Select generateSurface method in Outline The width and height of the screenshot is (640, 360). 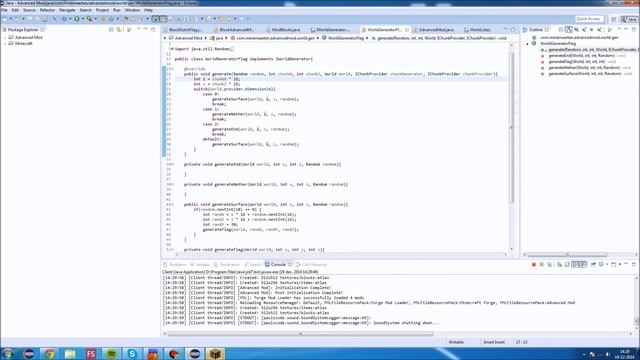pyautogui.click(x=586, y=74)
